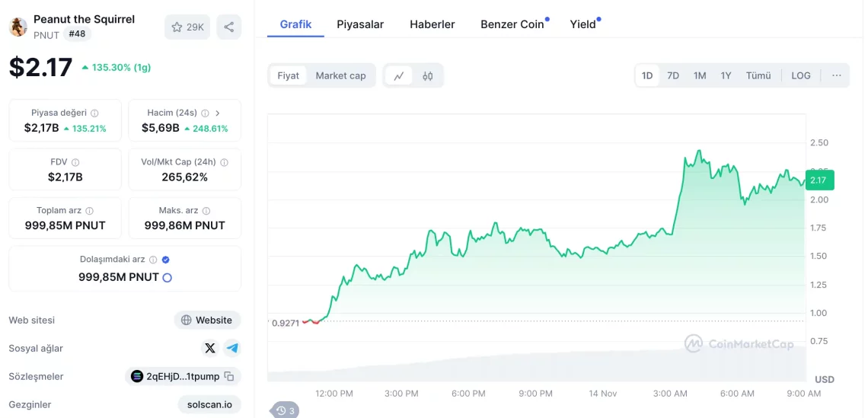Add PNUT to watchlist with star button
Screen dimensions: 868x418
(187, 27)
